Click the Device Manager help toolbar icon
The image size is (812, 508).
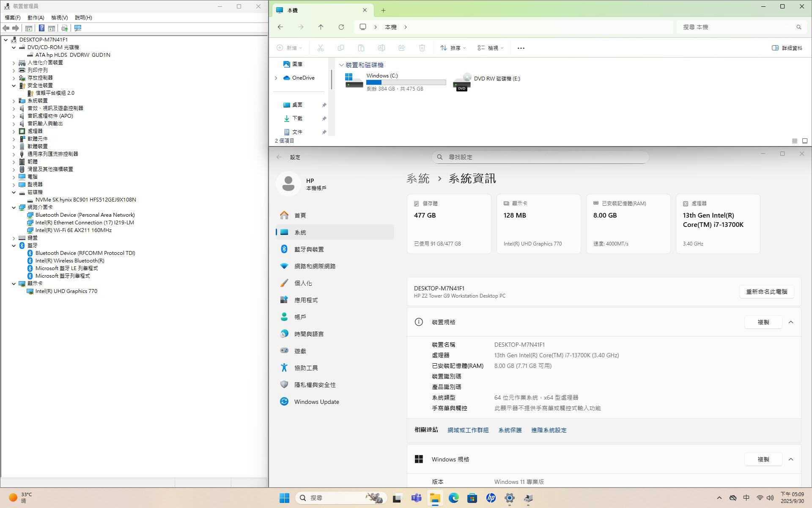coord(41,28)
